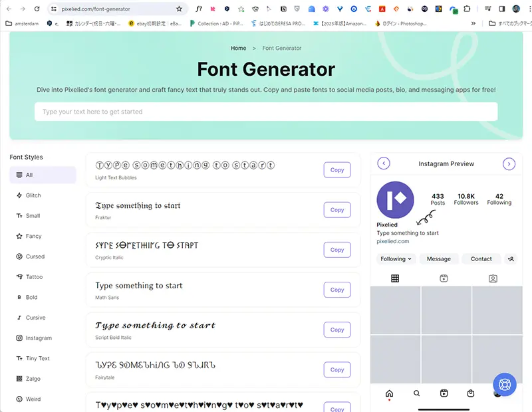The width and height of the screenshot is (532, 412).
Task: Click the Chrome profile avatar icon
Action: (516, 9)
